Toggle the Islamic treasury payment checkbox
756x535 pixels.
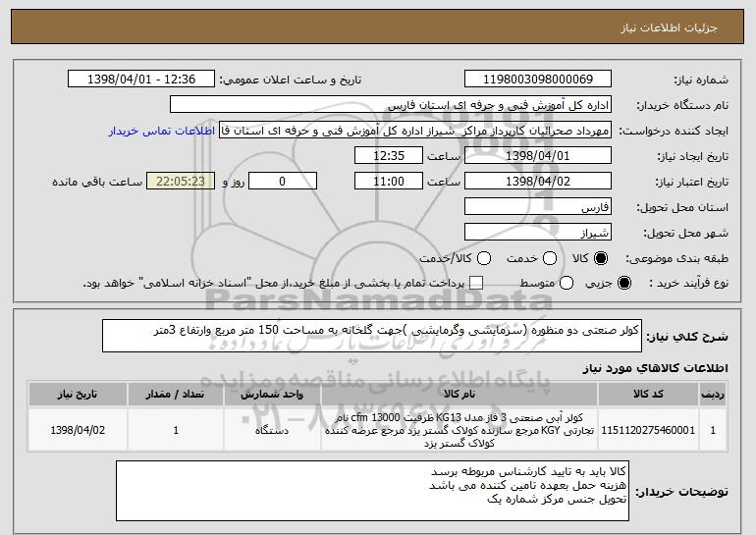click(476, 283)
